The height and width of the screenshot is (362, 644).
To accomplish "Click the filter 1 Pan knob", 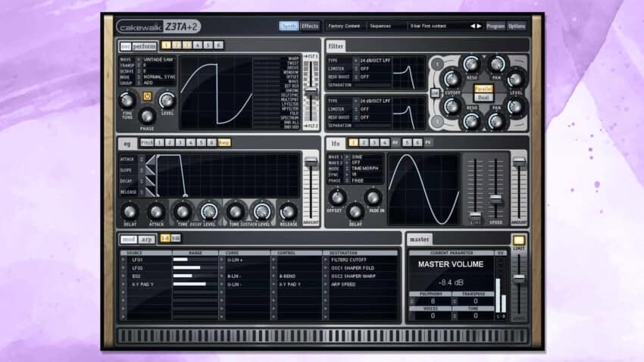I will 496,64.
